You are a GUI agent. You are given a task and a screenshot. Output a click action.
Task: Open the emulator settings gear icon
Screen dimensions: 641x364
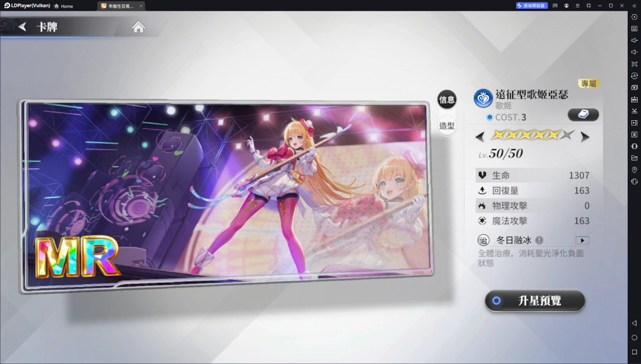pos(634,17)
